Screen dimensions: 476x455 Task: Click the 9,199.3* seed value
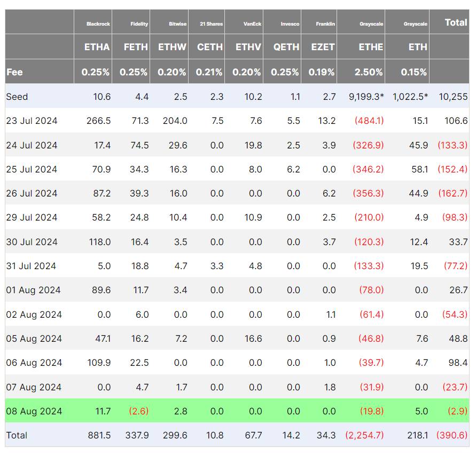tap(366, 97)
